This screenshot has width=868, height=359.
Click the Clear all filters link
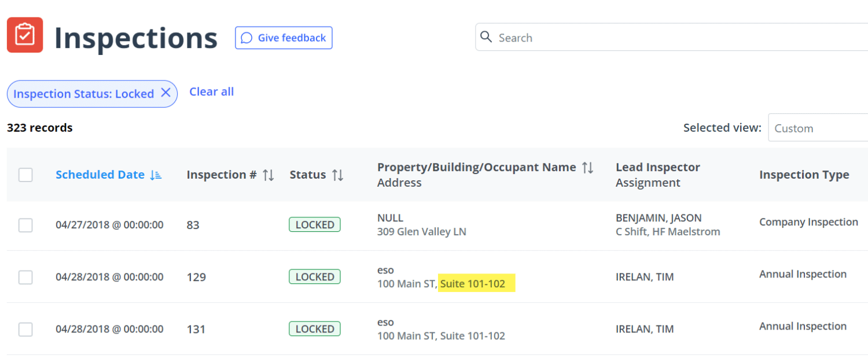tap(211, 92)
